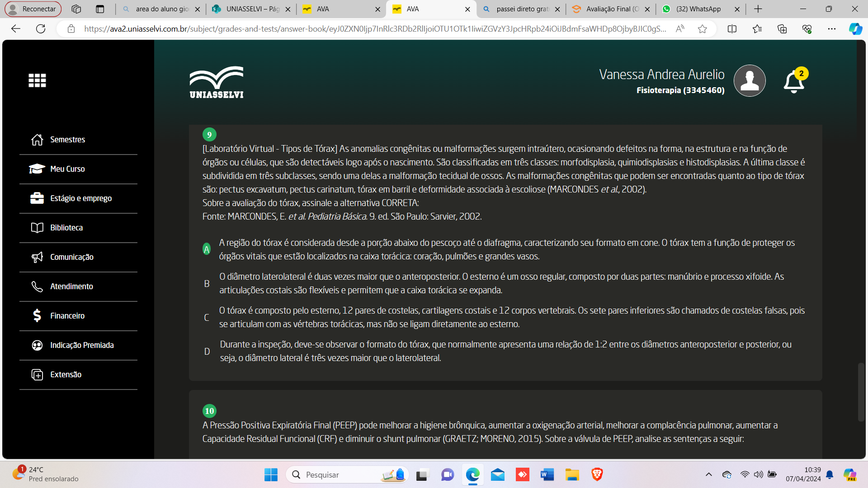Click the Reconectar profile button

pos(33,9)
